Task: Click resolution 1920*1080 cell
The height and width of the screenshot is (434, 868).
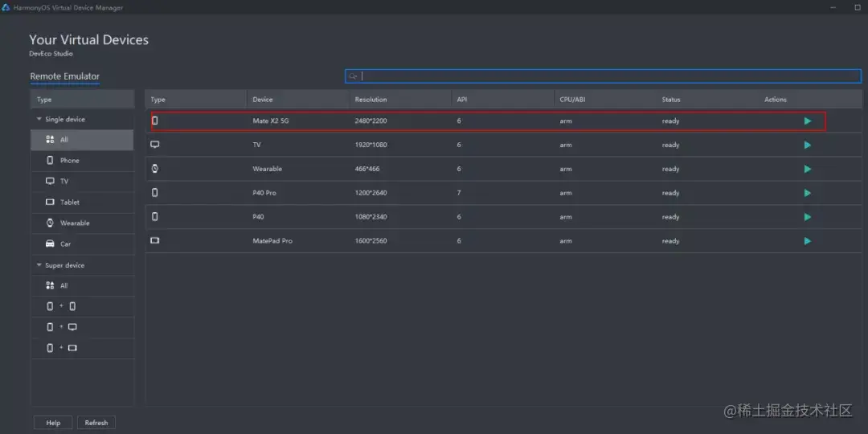Action: pyautogui.click(x=371, y=145)
